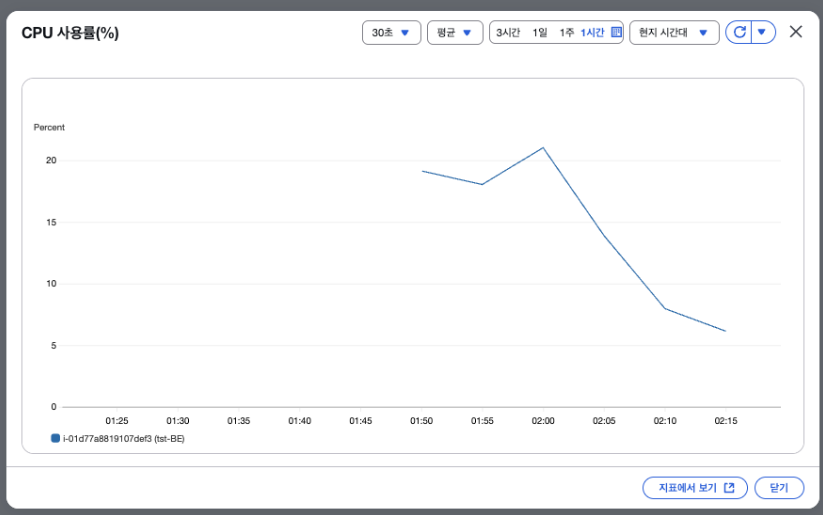The image size is (823, 515).
Task: Select the 1일 time range
Action: [x=540, y=33]
